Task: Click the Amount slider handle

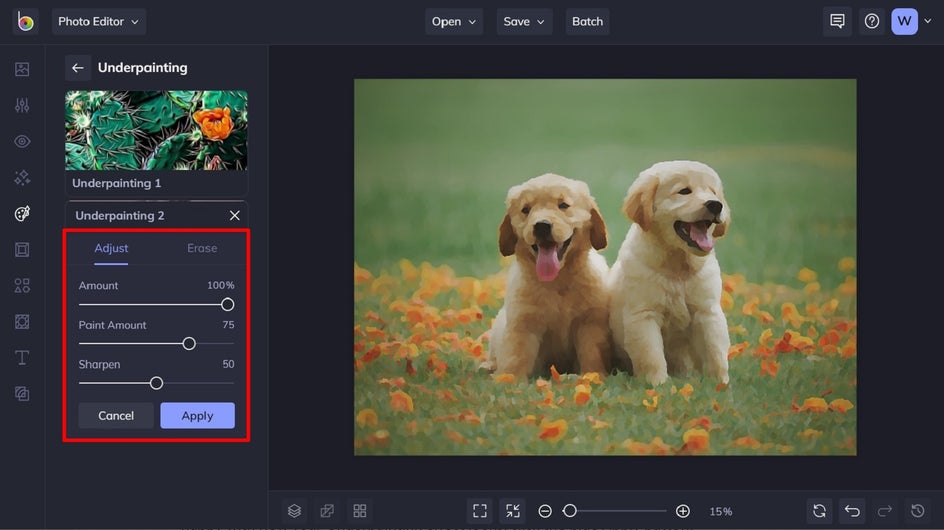Action: [x=228, y=305]
